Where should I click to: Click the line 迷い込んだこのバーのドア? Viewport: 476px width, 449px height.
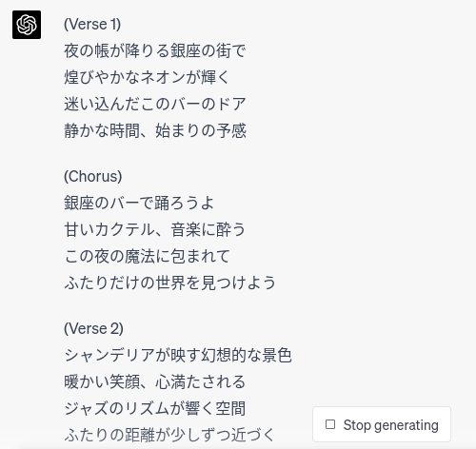[155, 104]
